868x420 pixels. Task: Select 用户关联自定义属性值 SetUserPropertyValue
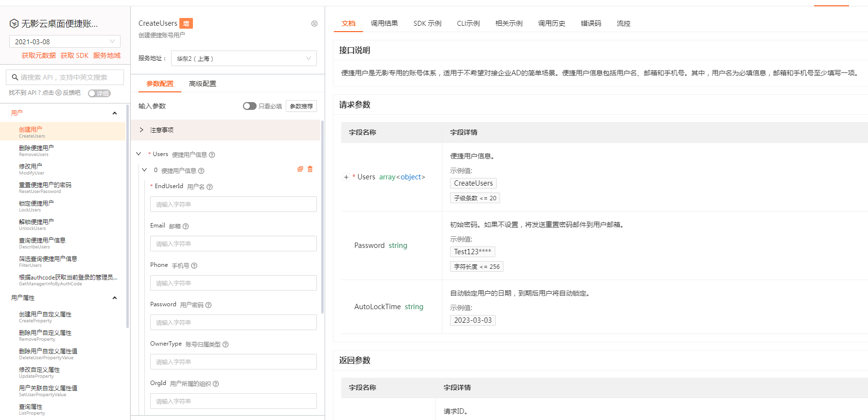point(63,390)
